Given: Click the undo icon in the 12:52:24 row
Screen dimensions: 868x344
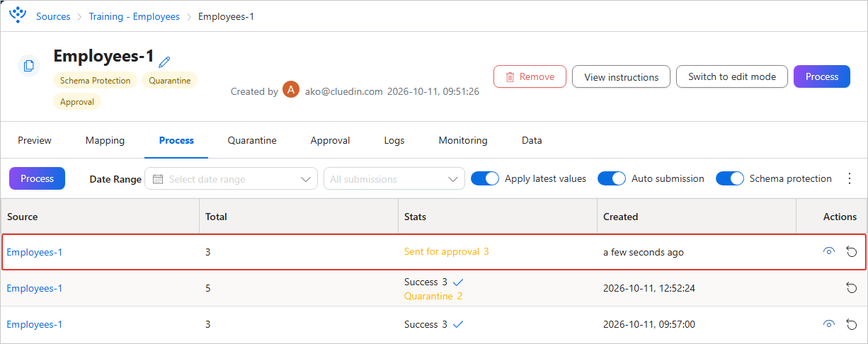Looking at the screenshot, I should click(x=852, y=287).
